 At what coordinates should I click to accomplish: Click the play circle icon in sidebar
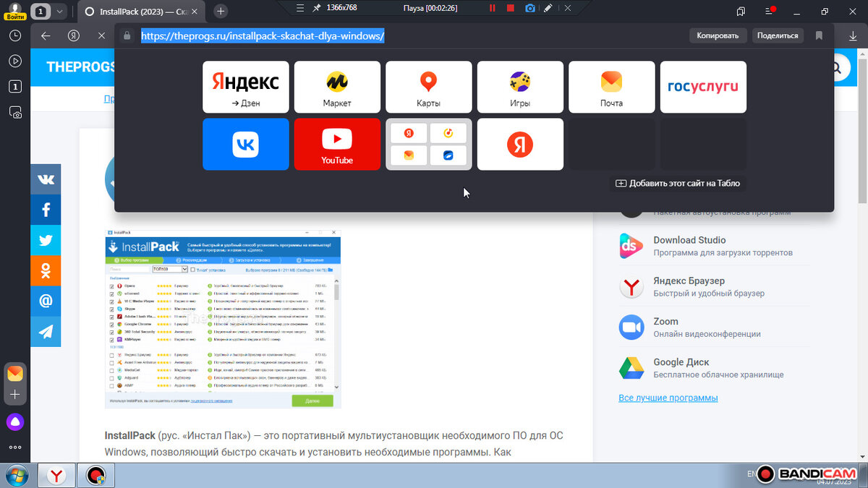(15, 61)
